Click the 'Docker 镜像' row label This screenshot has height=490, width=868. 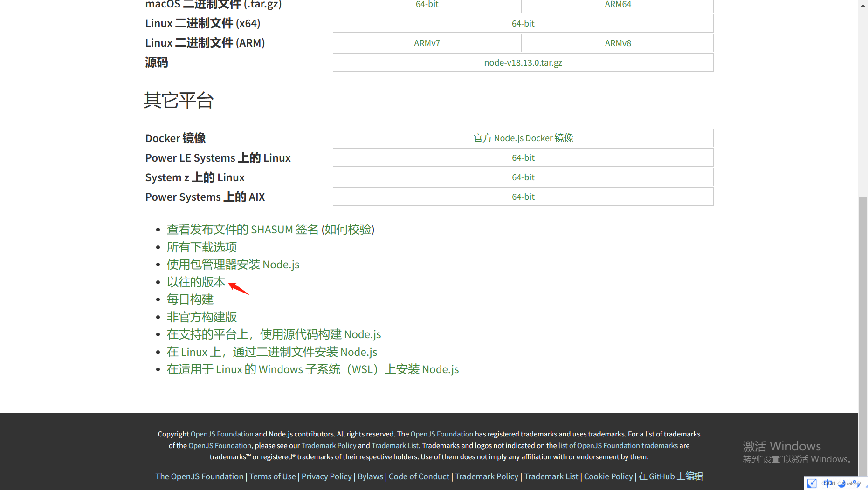175,138
